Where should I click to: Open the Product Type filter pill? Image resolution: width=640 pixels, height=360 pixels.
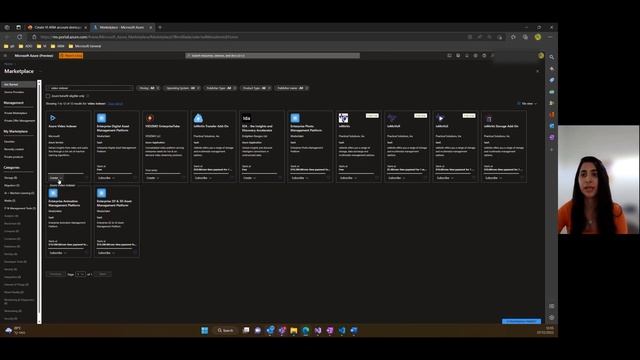point(256,88)
